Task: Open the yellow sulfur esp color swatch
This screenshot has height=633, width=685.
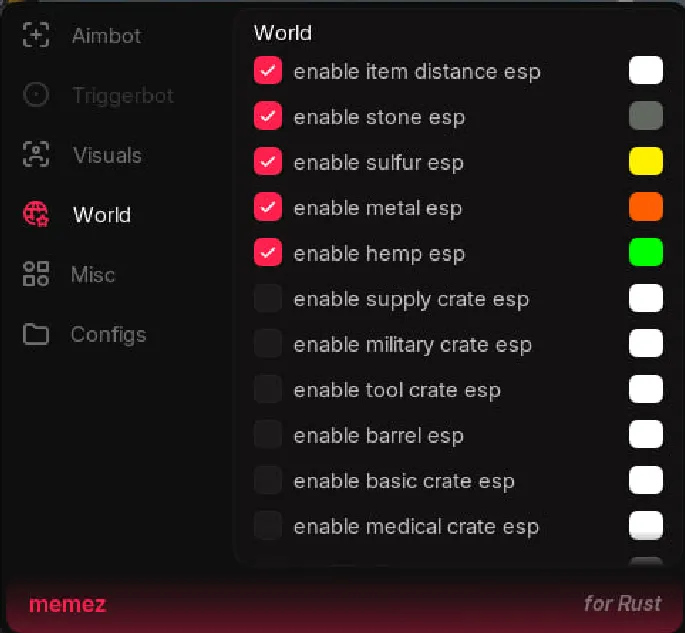Action: coord(646,162)
